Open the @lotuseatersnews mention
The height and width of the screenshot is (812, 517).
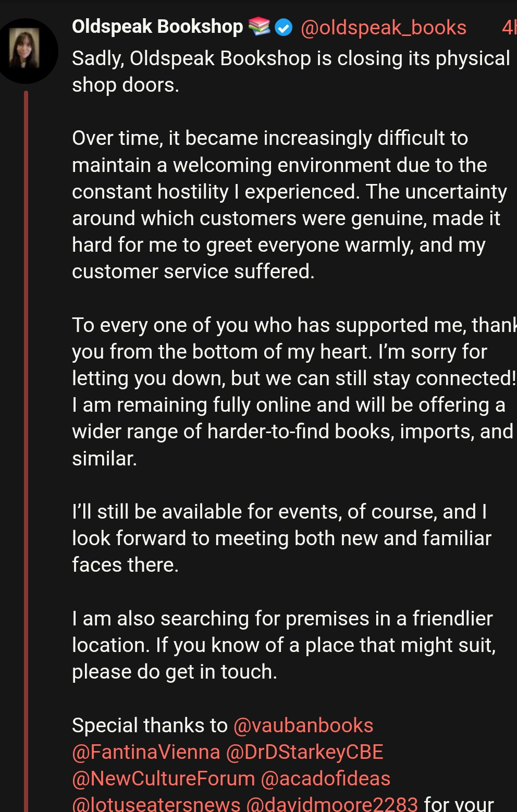click(156, 803)
